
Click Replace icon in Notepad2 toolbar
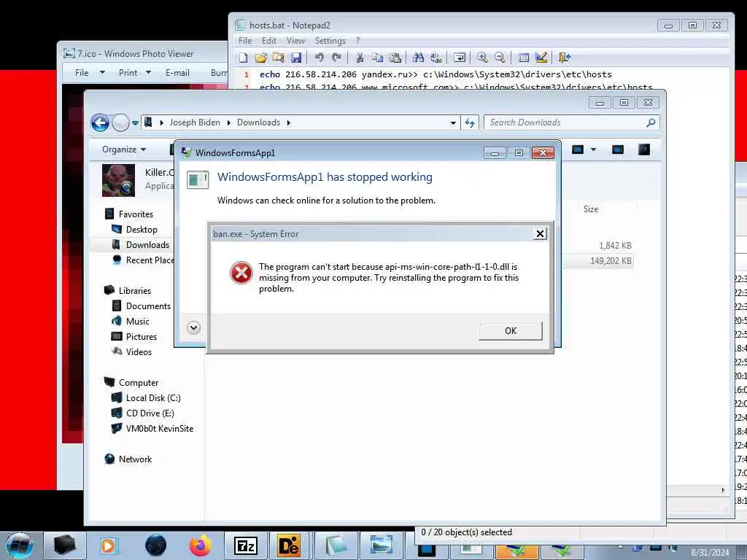coord(436,58)
